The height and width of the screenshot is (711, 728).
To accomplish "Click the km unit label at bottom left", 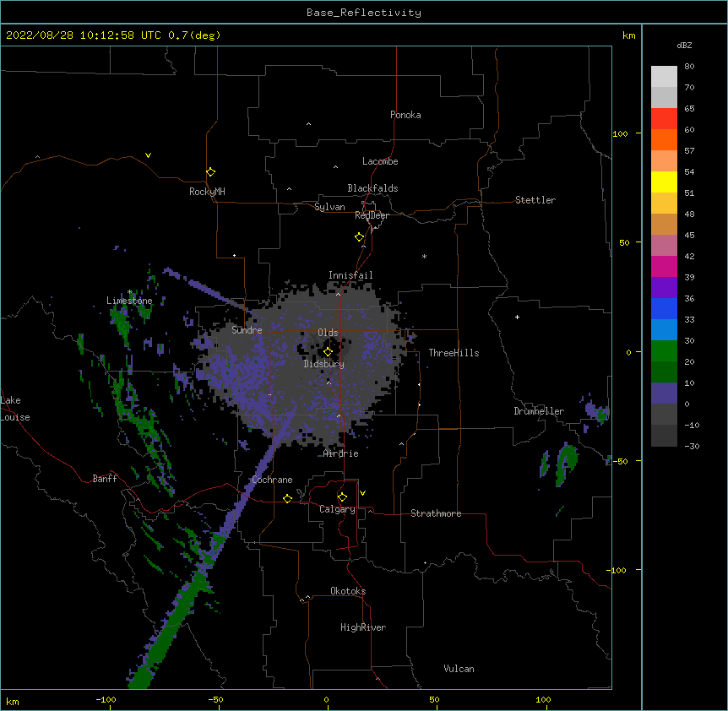I will (13, 702).
